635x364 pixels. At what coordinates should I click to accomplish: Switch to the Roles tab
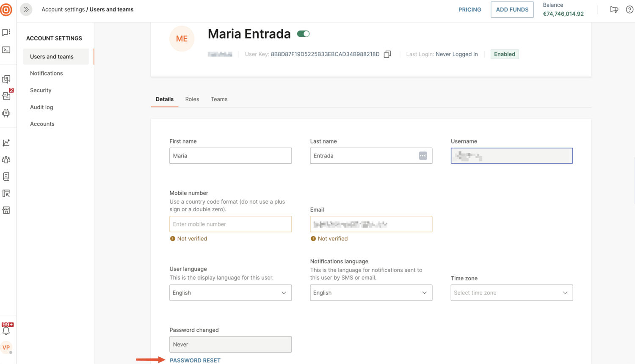pos(192,99)
